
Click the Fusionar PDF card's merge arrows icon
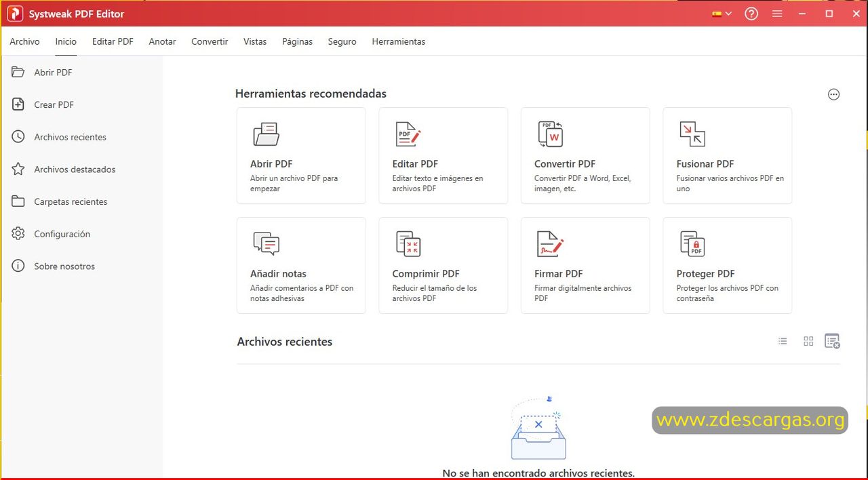(692, 134)
